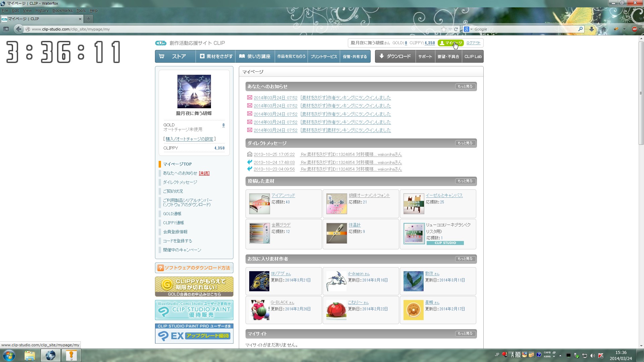Open the Bookmarks menu
The height and width of the screenshot is (362, 644).
pyautogui.click(x=62, y=10)
